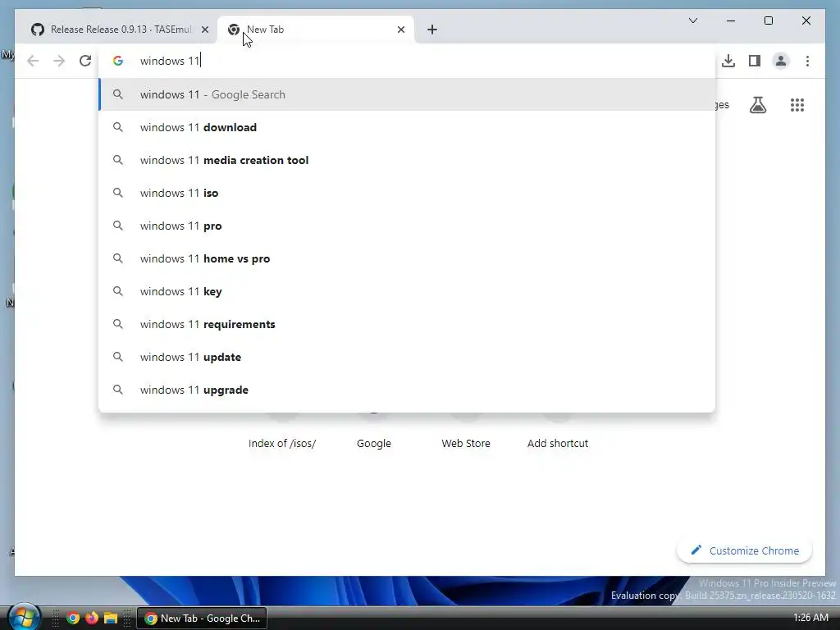
Task: Open the downloads icon in toolbar
Action: pyautogui.click(x=728, y=61)
